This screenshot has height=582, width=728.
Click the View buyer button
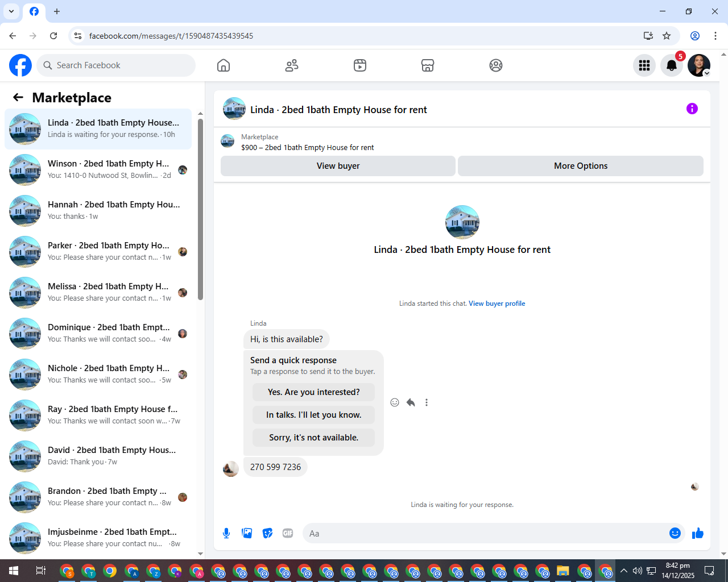tap(338, 166)
